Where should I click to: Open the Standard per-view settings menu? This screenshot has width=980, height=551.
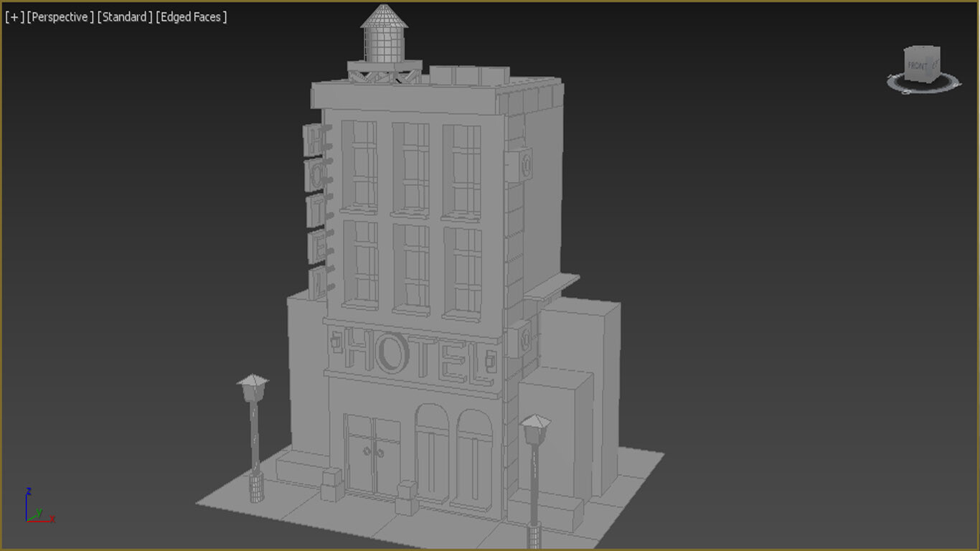pyautogui.click(x=123, y=17)
